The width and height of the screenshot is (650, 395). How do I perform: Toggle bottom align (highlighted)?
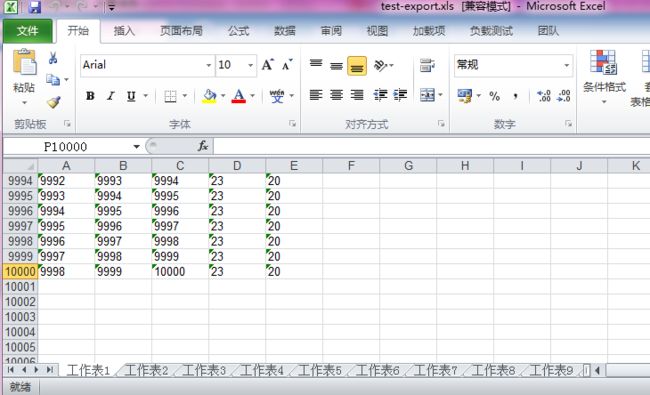[x=357, y=66]
